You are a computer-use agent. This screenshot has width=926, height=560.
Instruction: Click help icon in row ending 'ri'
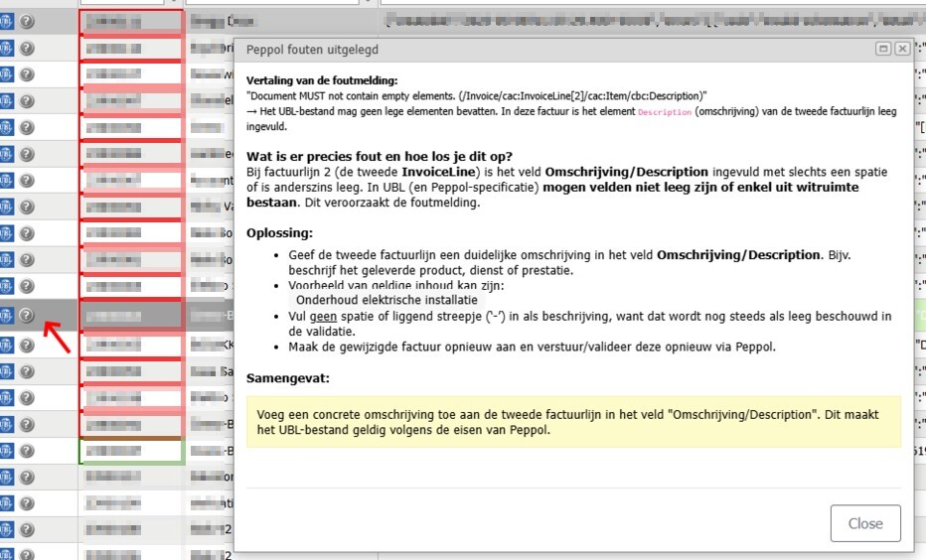[27, 48]
